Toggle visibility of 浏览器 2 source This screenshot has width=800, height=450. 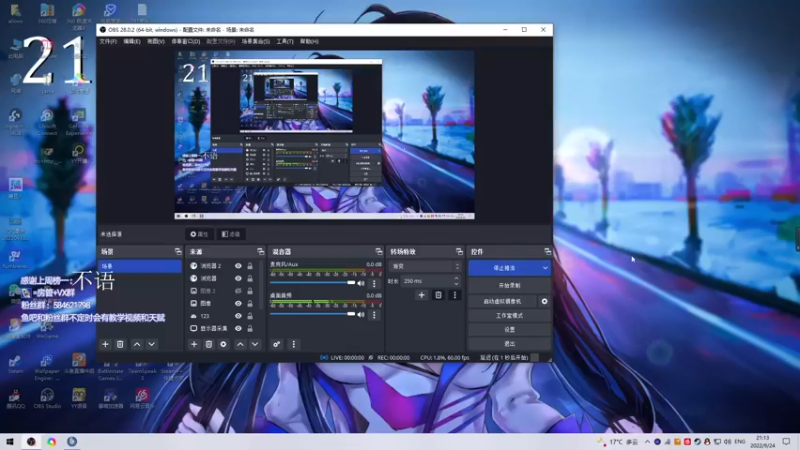click(238, 266)
